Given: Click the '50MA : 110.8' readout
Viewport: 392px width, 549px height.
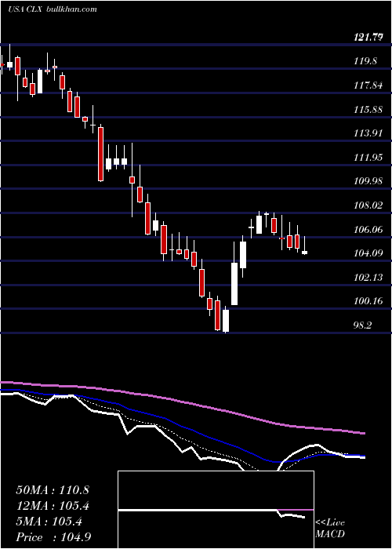Looking at the screenshot, I should [53, 490].
